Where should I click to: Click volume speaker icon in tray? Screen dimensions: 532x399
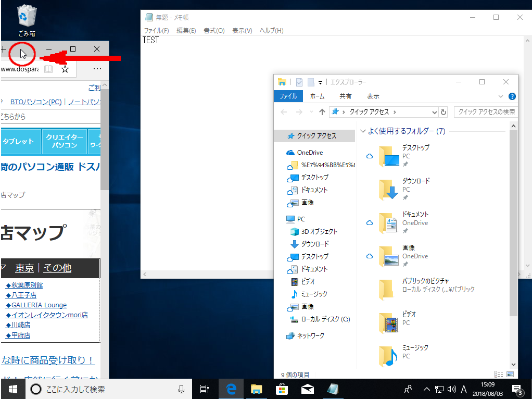tap(452, 389)
